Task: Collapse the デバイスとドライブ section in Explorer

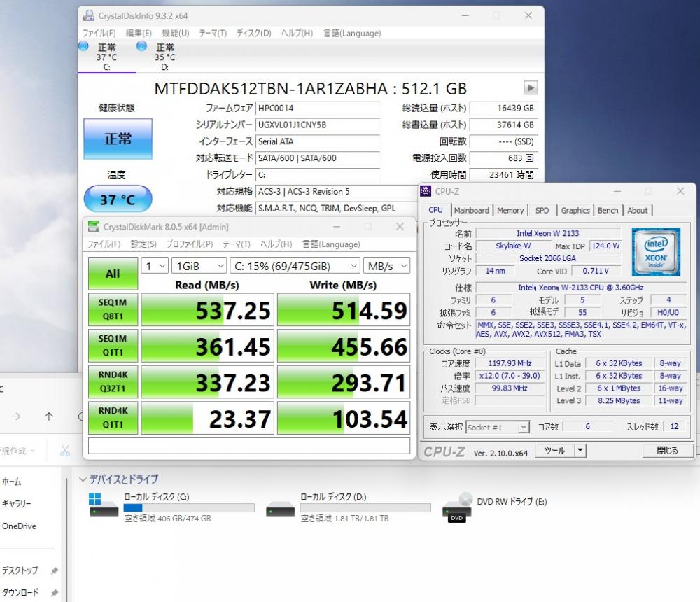Action: pos(83,479)
